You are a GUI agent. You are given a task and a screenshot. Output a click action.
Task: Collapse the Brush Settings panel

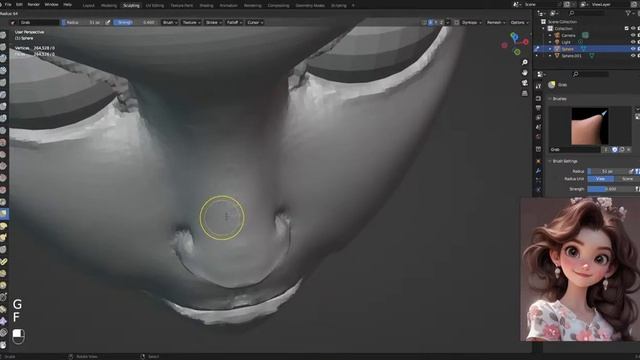tap(565, 161)
